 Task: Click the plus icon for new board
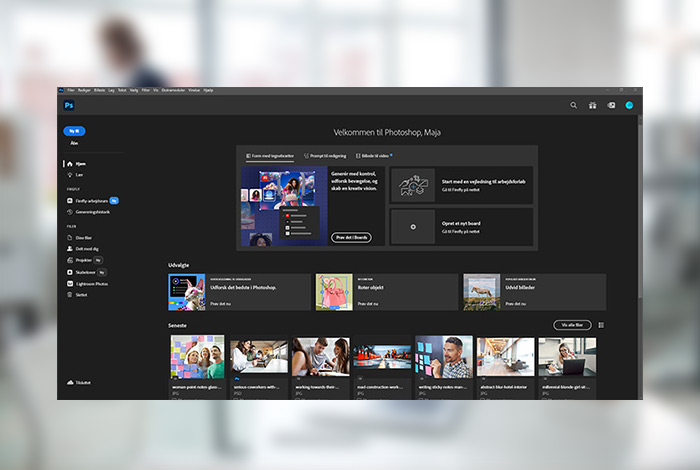click(x=413, y=227)
